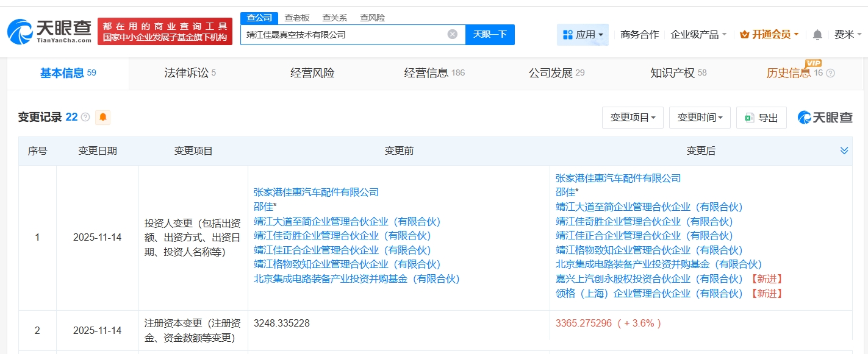Open notifications via the bell icon

coord(817,35)
